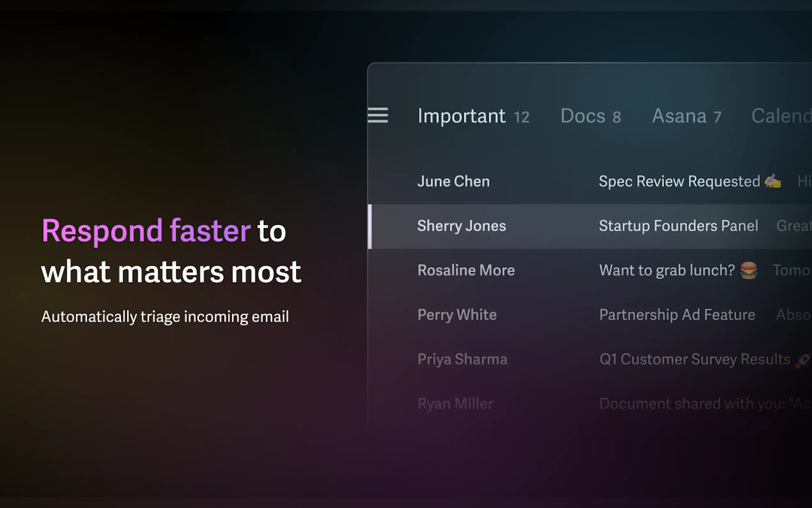Viewport: 812px width, 508px height.
Task: Select Sherry Jones sender name
Action: pyautogui.click(x=461, y=226)
